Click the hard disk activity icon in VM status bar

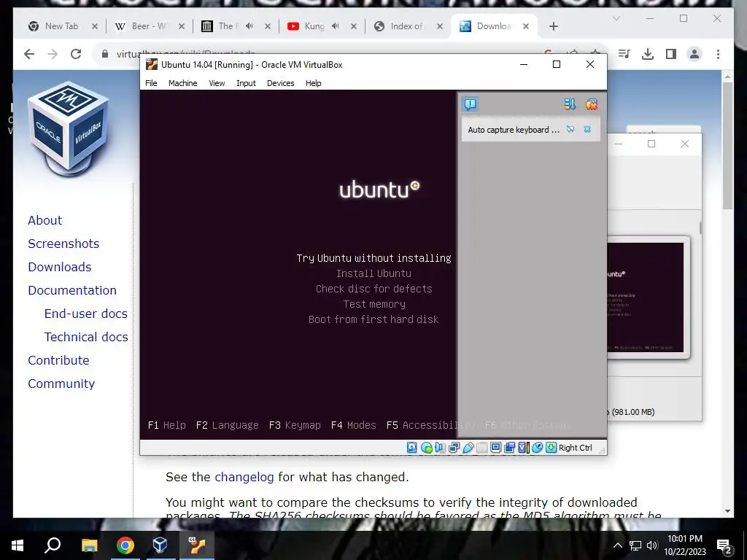tap(412, 448)
